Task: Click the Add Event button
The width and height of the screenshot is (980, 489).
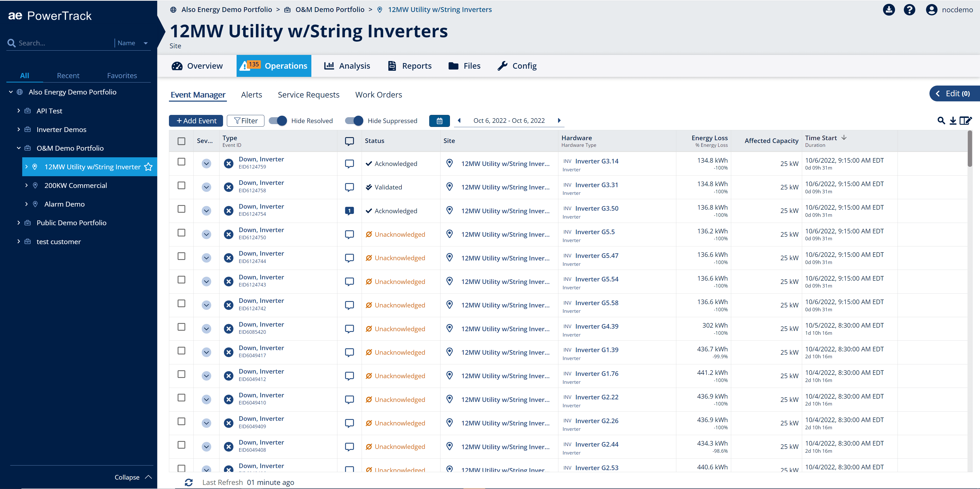Action: pyautogui.click(x=195, y=121)
